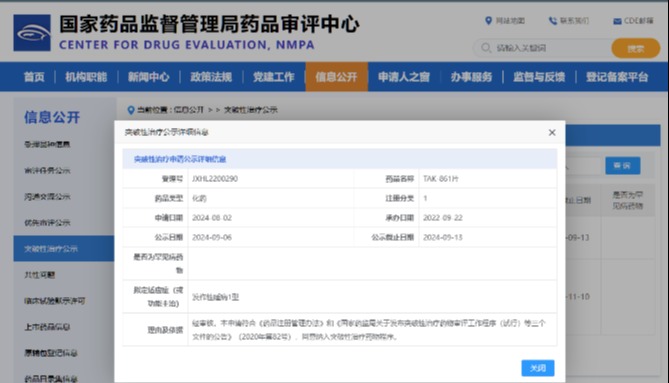Open 优先审评公示 in the sidebar
This screenshot has width=669, height=383.
[47, 223]
